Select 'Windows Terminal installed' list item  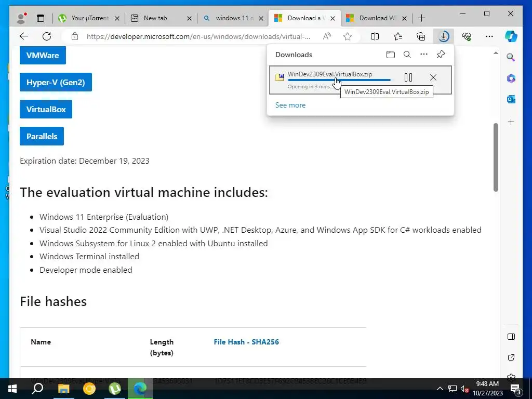[89, 257]
